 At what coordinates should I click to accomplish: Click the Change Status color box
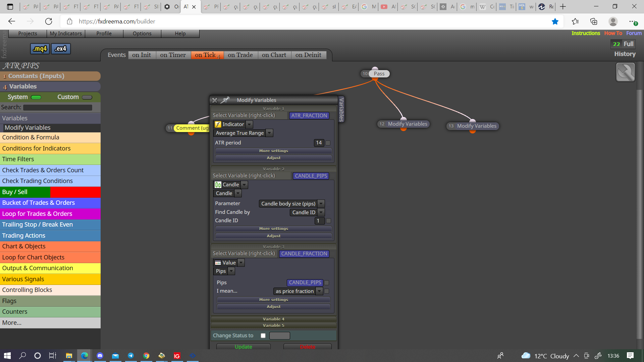coord(280,336)
